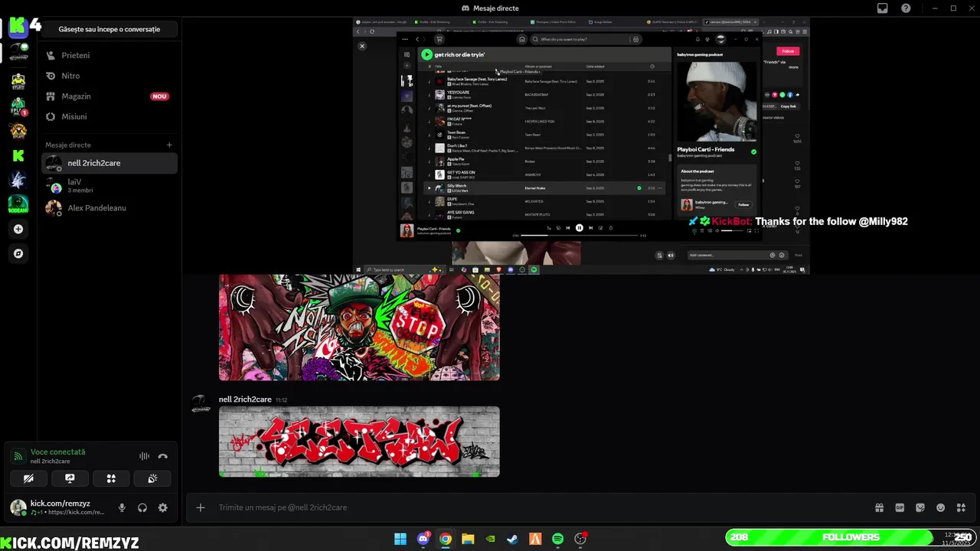Click the NOU badge beside Magazin
The width and height of the screenshot is (980, 551).
coord(159,96)
